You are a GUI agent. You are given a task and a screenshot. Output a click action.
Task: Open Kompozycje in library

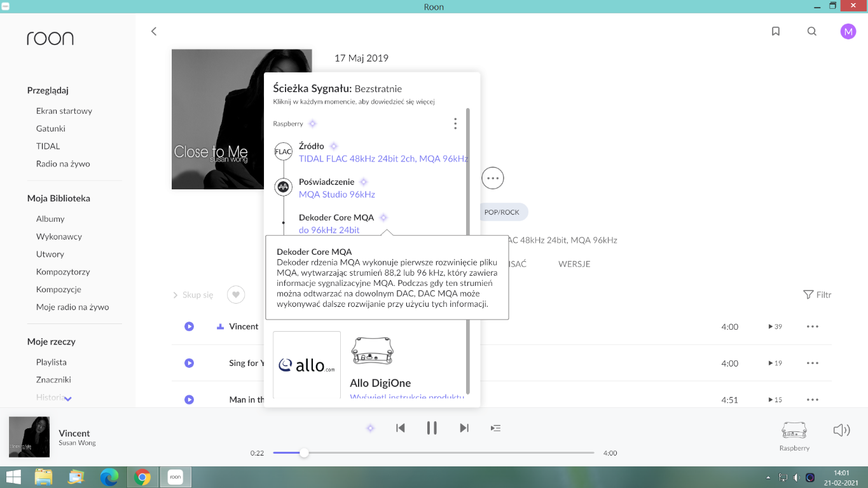tap(59, 289)
